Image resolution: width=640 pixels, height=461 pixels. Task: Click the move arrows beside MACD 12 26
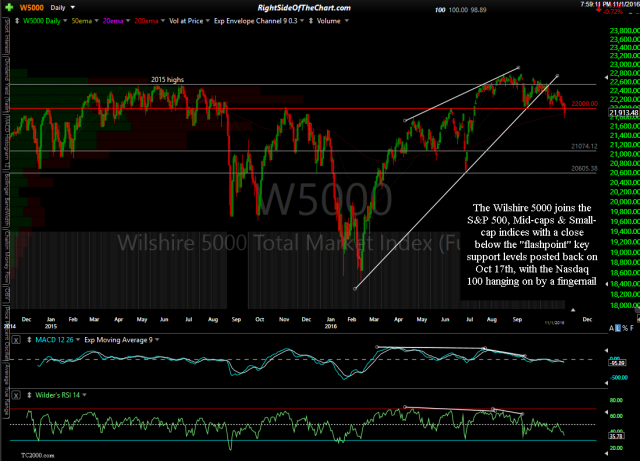tap(29, 340)
